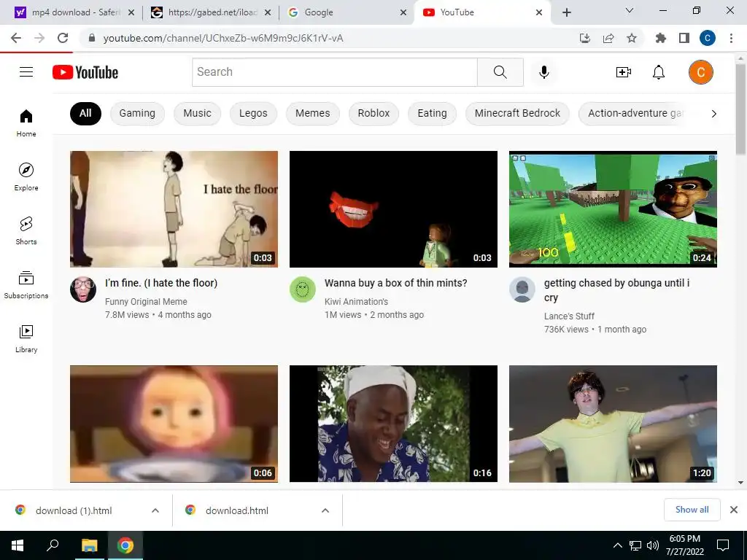The image size is (747, 560).
Task: Open Chrome tab search chevron
Action: point(630,10)
